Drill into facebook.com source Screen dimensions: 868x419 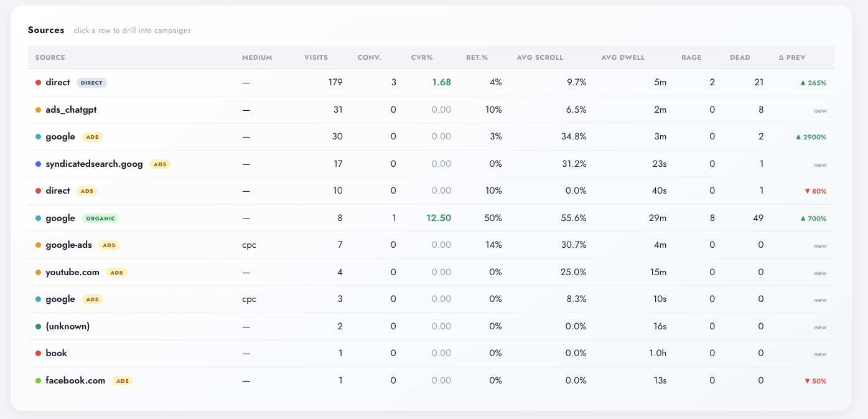coord(431,380)
